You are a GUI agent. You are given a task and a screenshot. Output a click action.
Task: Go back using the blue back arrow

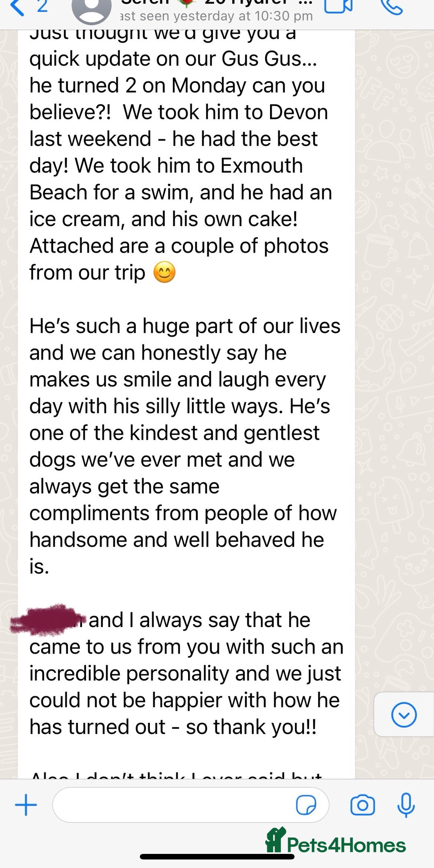pos(17,7)
